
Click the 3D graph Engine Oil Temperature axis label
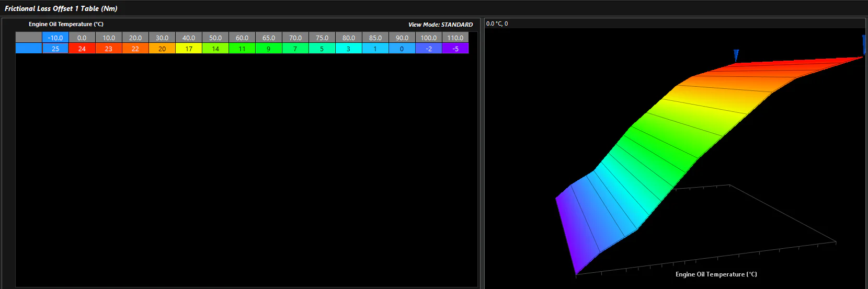[716, 274]
